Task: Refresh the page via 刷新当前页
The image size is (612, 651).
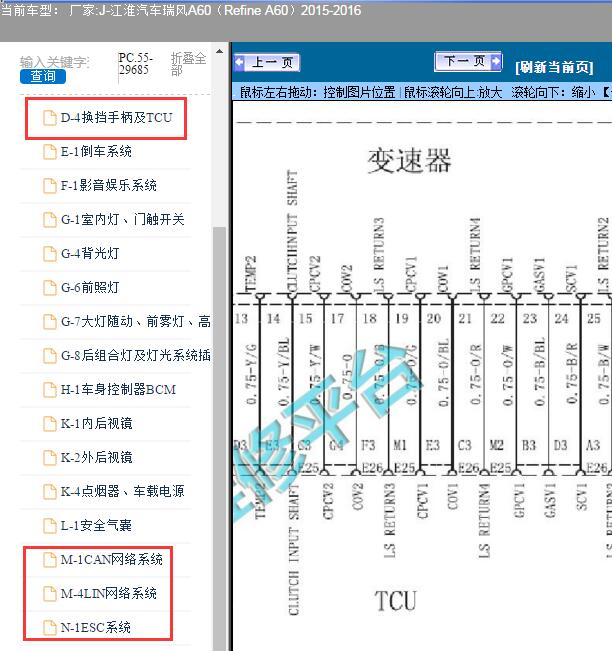Action: tap(554, 67)
